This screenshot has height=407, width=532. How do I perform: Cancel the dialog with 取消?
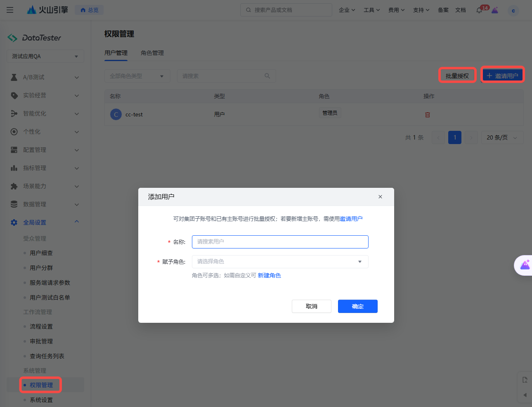(x=312, y=306)
